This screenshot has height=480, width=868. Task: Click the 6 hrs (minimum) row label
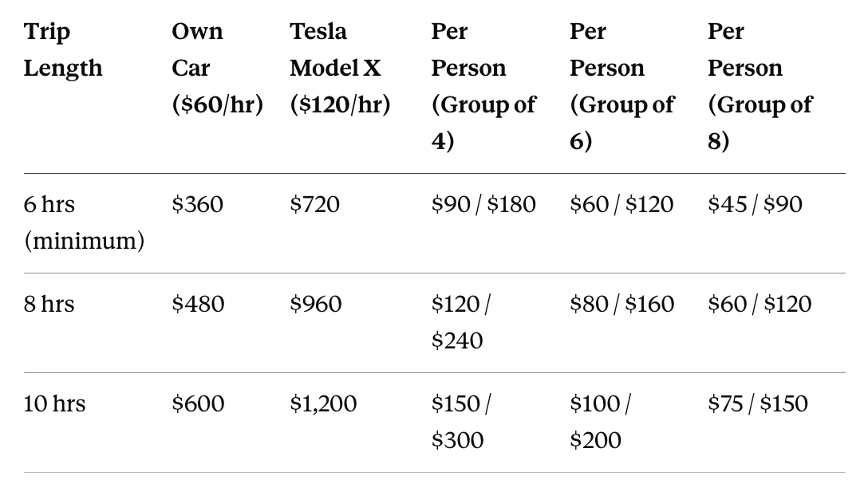click(x=84, y=223)
